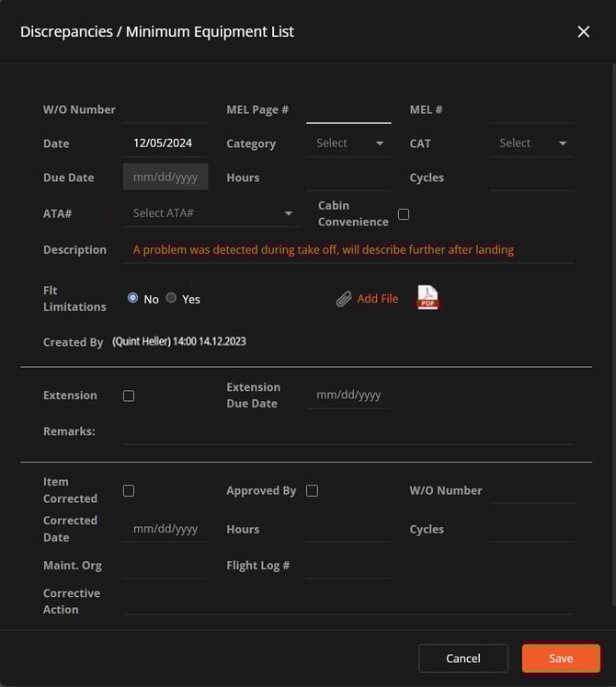Click the Due Date input field
The width and height of the screenshot is (616, 687).
coord(165,177)
